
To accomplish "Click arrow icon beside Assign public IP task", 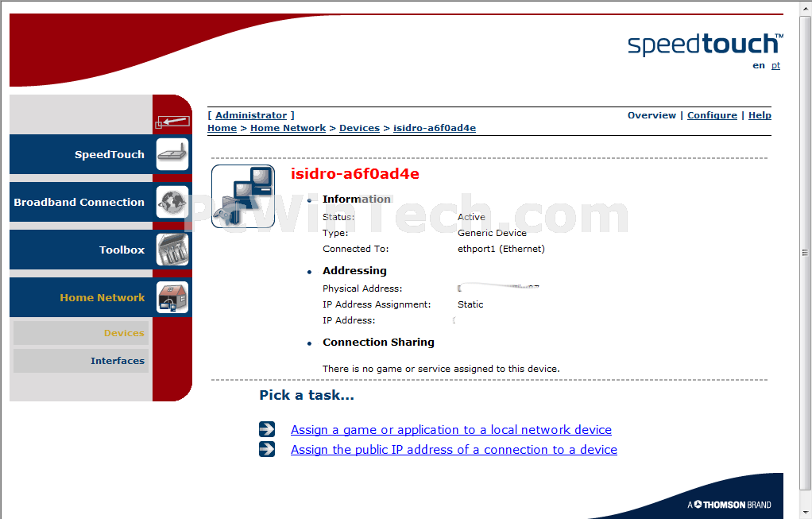I will click(267, 449).
